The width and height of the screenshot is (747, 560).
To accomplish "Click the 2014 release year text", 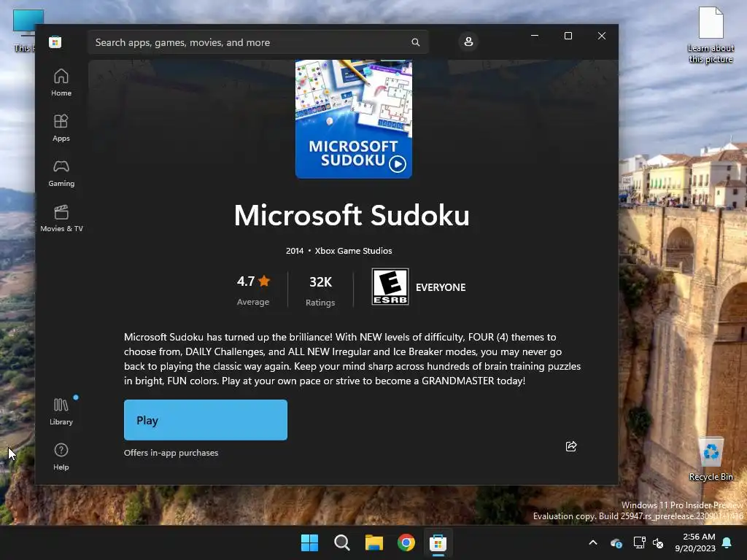I will 295,251.
